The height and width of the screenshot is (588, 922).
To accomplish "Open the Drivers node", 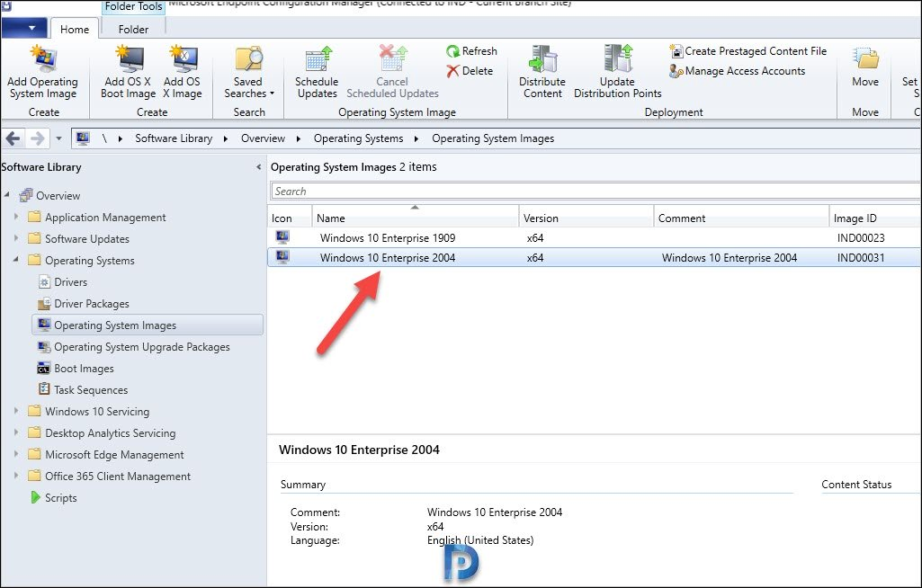I will [70, 282].
